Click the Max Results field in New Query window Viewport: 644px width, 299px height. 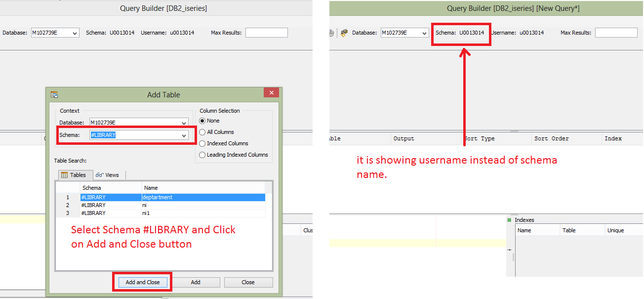[x=616, y=33]
